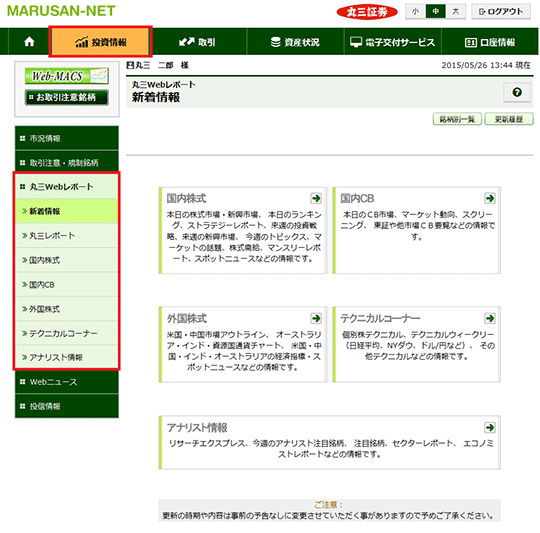Click the ご注意: notice heading
This screenshot has height=533, width=540.
(x=329, y=505)
